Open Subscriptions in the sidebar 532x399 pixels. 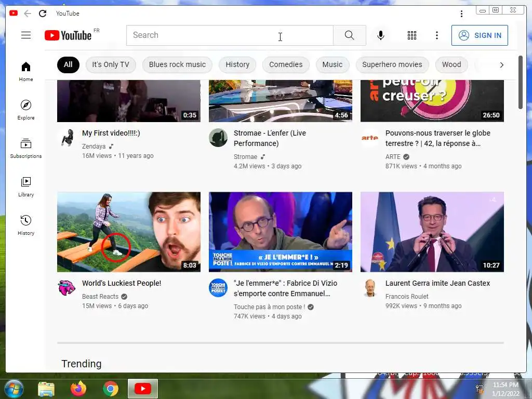pos(26,149)
